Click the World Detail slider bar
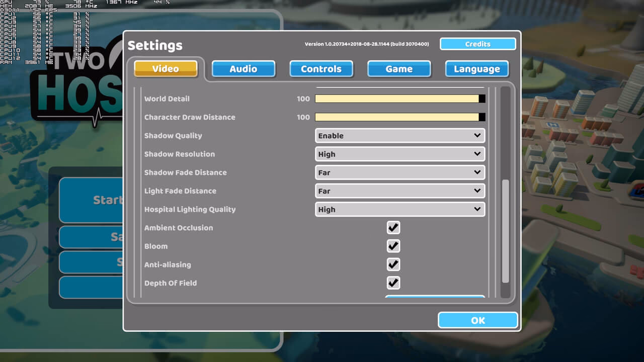644x362 pixels. (397, 99)
